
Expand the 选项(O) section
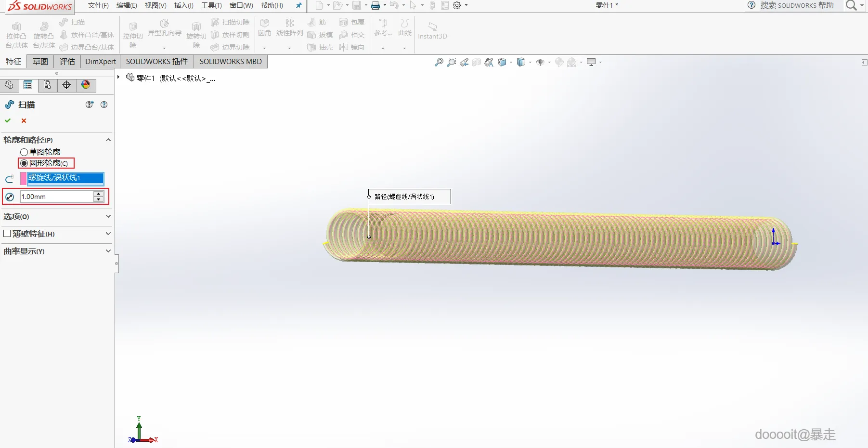point(108,216)
